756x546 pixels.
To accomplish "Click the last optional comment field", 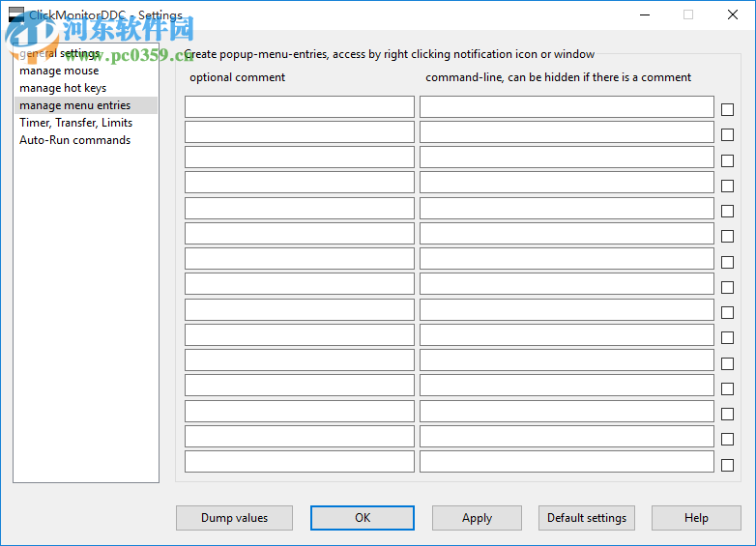I will coord(300,462).
